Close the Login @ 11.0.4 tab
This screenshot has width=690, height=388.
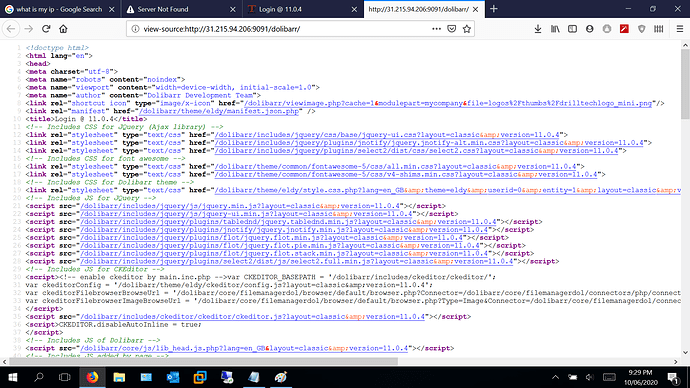pyautogui.click(x=354, y=9)
